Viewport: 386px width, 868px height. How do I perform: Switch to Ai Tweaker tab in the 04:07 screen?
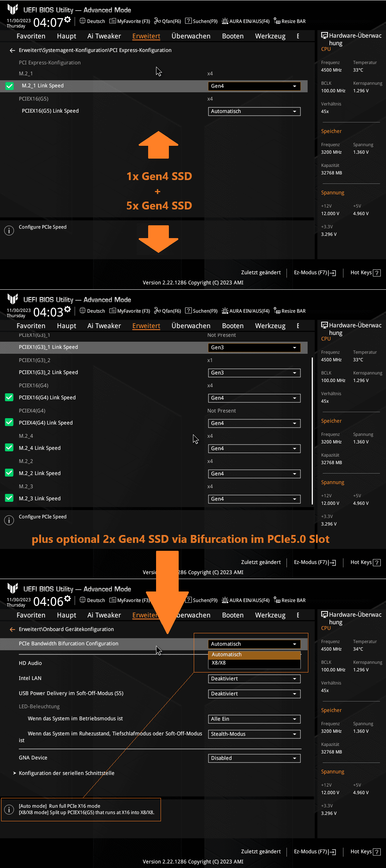[104, 36]
